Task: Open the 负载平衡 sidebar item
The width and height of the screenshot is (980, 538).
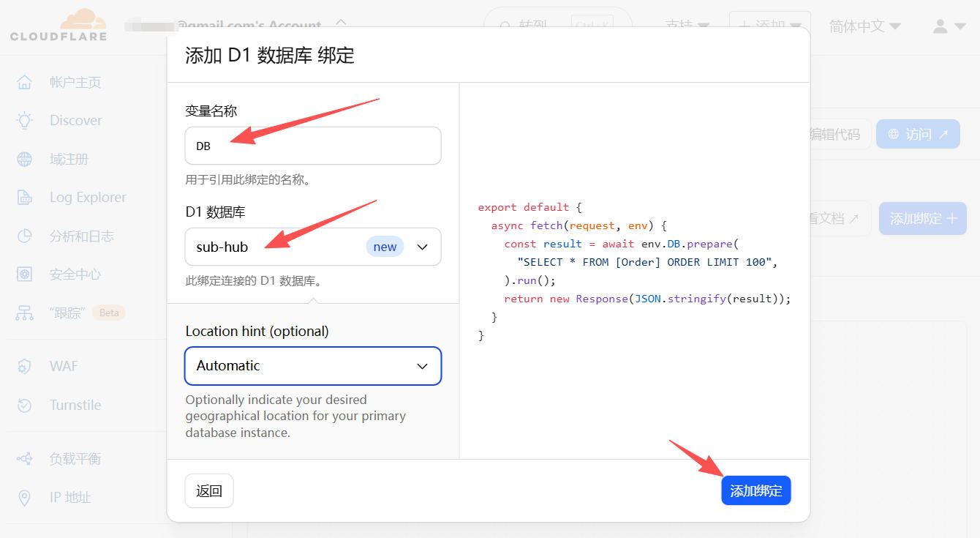Action: click(75, 459)
